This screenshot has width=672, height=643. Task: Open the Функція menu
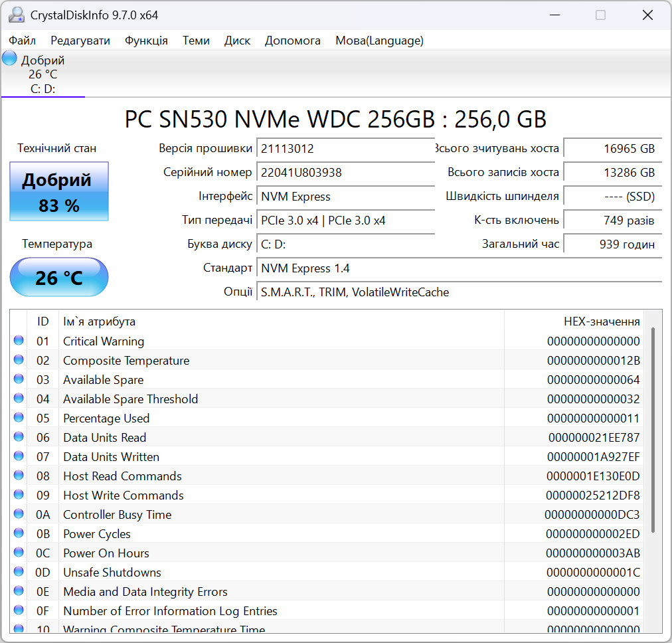point(146,41)
